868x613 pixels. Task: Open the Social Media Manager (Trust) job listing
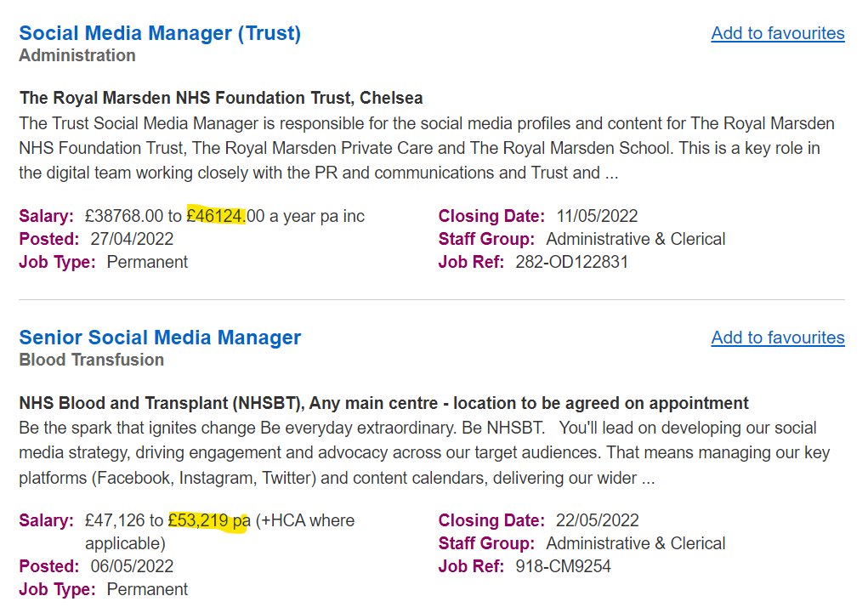[160, 33]
